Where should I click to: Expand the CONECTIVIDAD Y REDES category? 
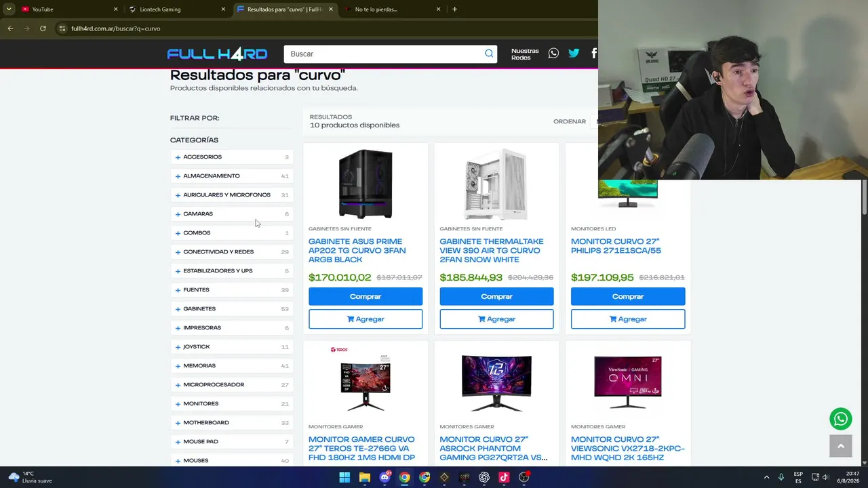coord(232,252)
